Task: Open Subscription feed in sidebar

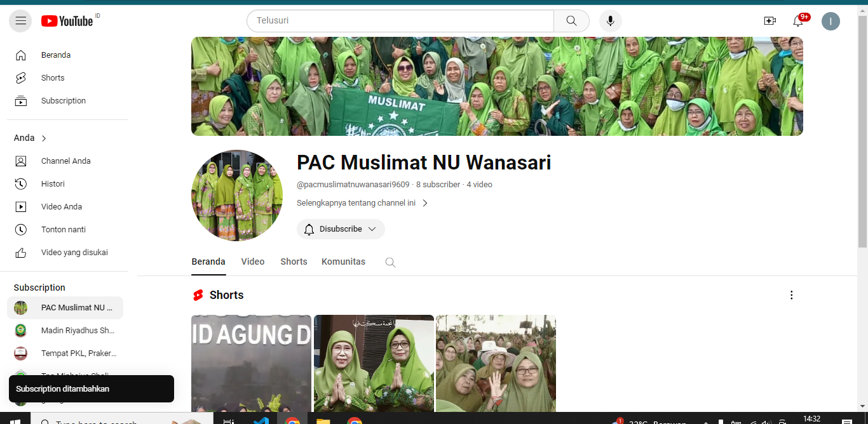Action: [65, 101]
